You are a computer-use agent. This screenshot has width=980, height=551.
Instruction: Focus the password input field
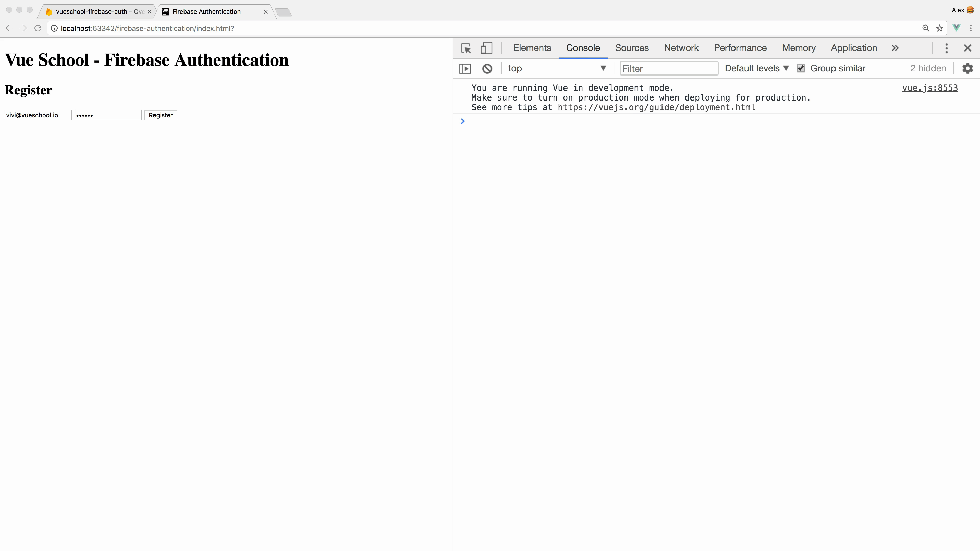pos(108,115)
